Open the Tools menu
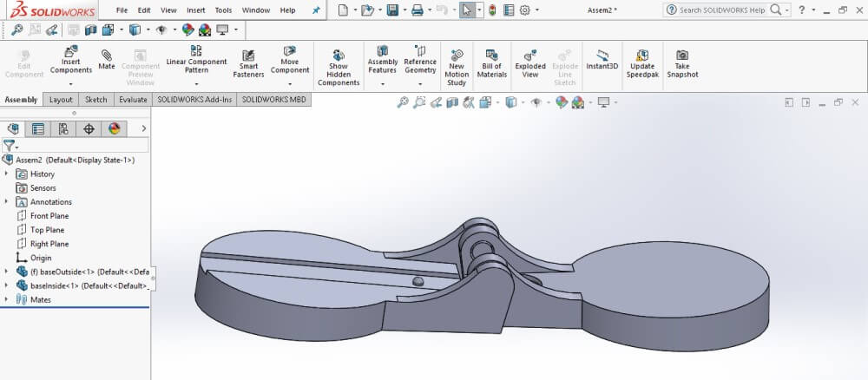This screenshot has height=380, width=868. [224, 10]
